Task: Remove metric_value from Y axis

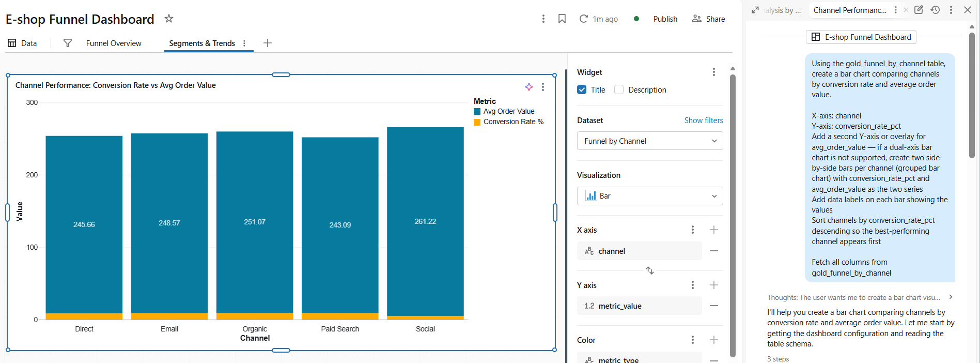Action: [714, 306]
